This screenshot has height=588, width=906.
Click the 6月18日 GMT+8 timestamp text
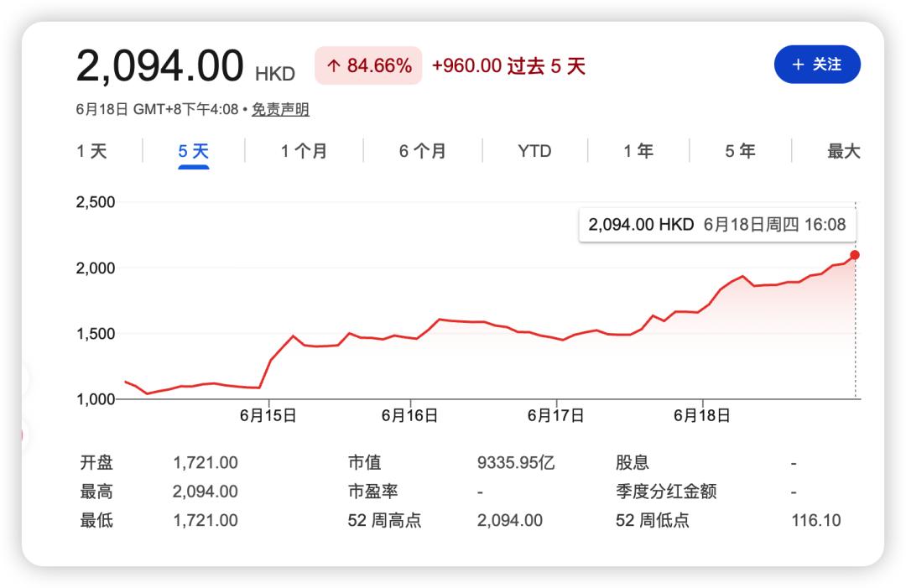[x=157, y=109]
